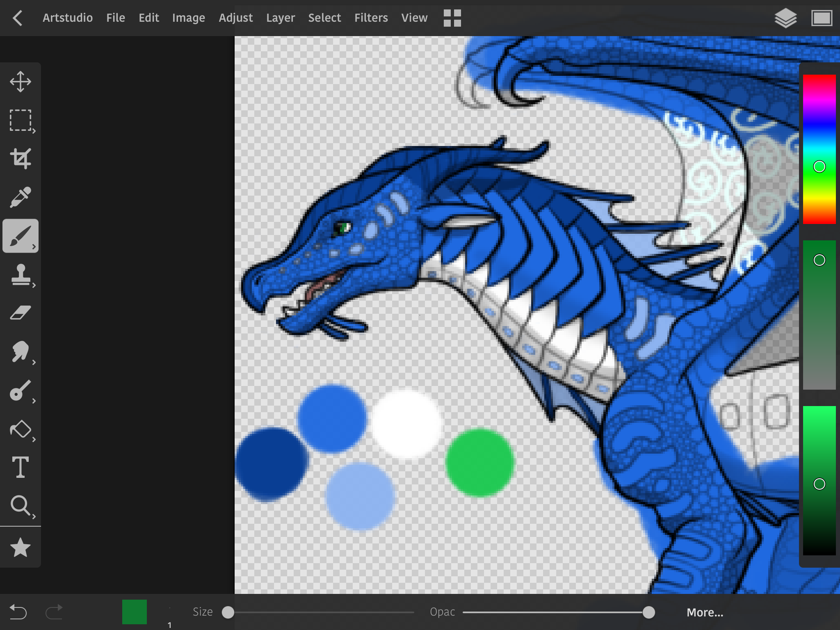Choose the Clone Stamp tool

(21, 274)
